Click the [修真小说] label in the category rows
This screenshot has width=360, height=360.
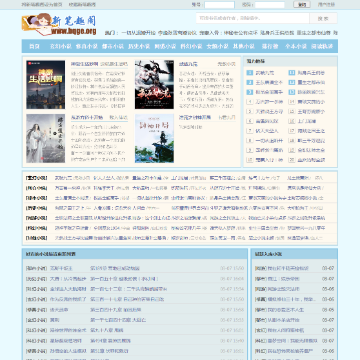point(37,188)
